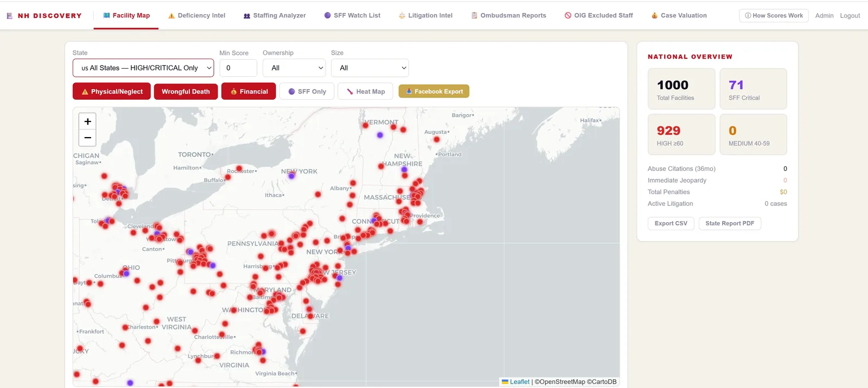Click the 'Abuse Citations (36mo)' label
The width and height of the screenshot is (868, 388).
click(x=681, y=169)
